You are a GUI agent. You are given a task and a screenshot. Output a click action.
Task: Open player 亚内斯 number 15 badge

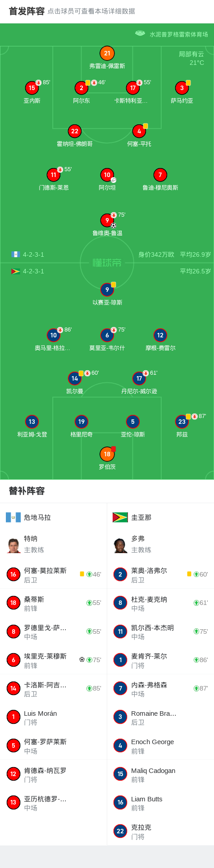click(x=32, y=88)
